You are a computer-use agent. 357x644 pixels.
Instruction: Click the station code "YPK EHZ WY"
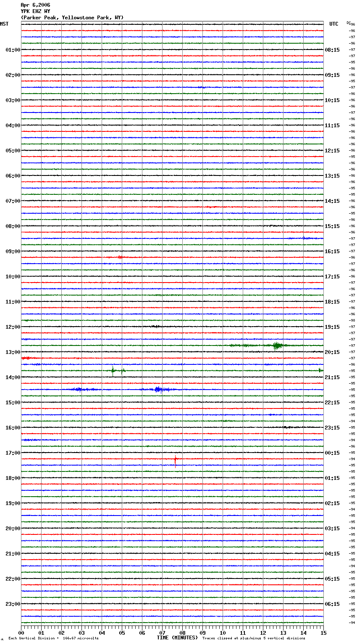point(35,11)
